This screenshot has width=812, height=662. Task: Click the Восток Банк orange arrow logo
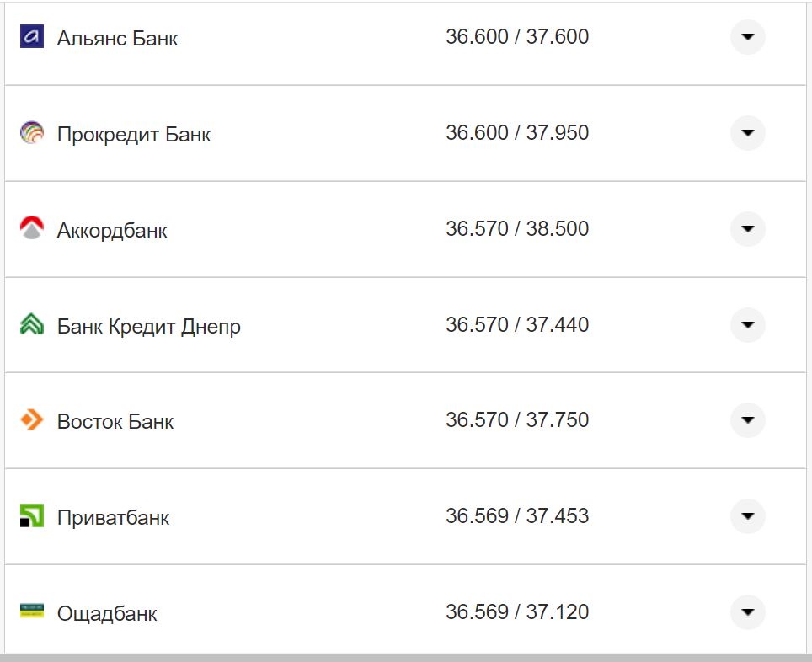[32, 421]
